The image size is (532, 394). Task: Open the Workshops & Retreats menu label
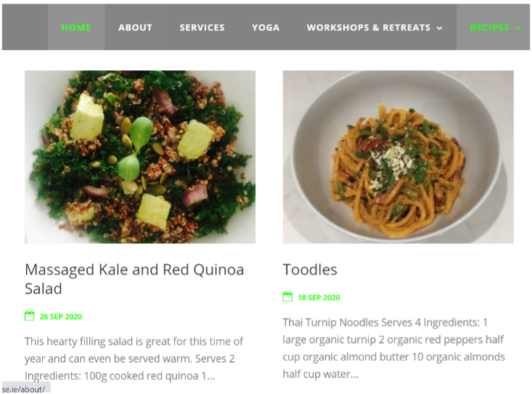(x=368, y=28)
